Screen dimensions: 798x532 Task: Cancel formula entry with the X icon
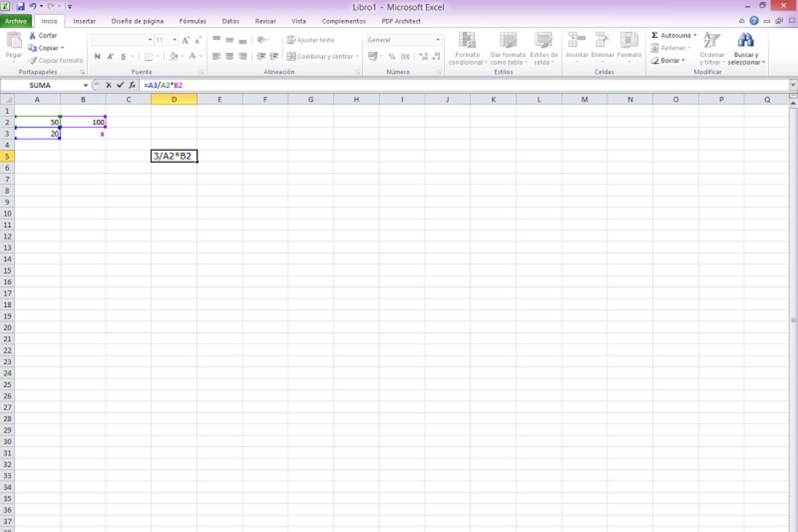[x=108, y=85]
